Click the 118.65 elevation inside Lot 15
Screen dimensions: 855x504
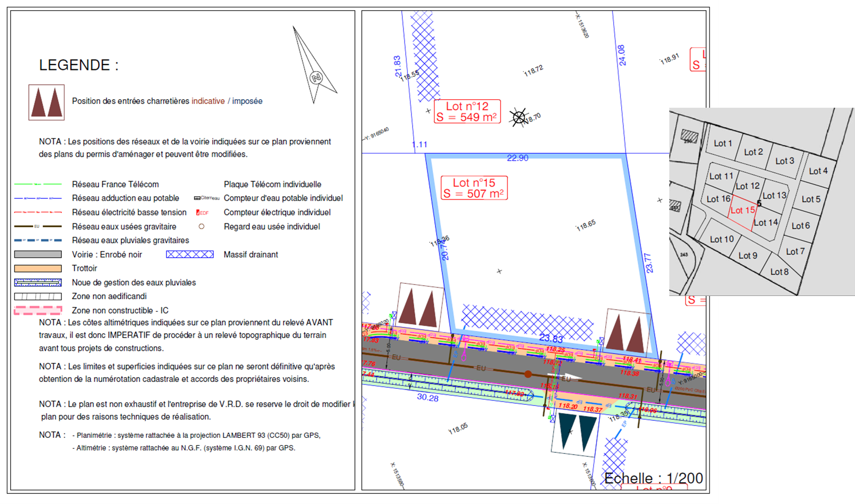[x=585, y=226]
